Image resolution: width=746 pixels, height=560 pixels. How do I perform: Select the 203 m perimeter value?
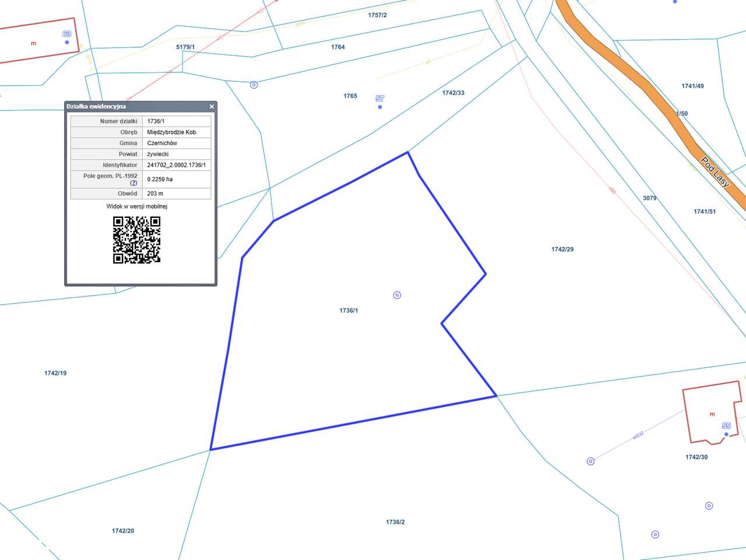[155, 193]
